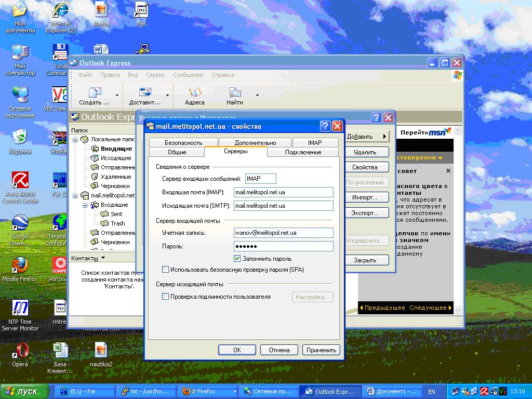Viewport: 532px width, 399px height.
Task: Click the help question mark in properties dialog
Action: [325, 126]
